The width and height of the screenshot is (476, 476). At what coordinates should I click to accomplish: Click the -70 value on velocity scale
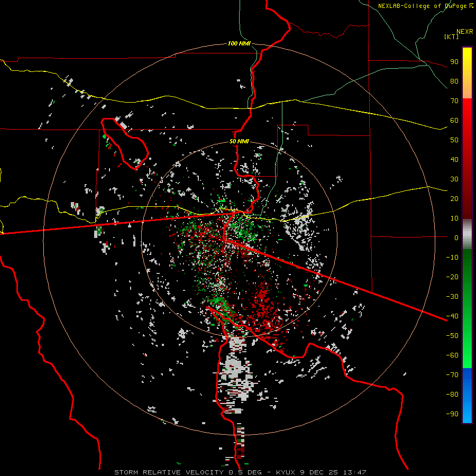pyautogui.click(x=452, y=375)
